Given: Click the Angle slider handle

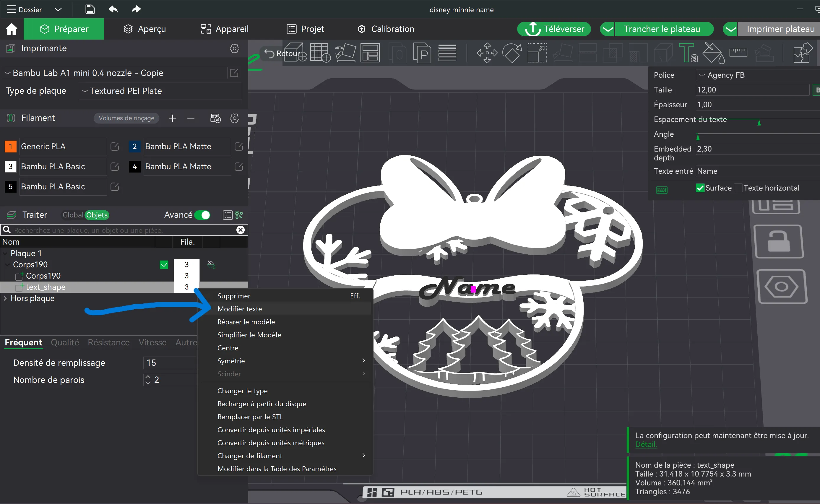Looking at the screenshot, I should (x=698, y=137).
